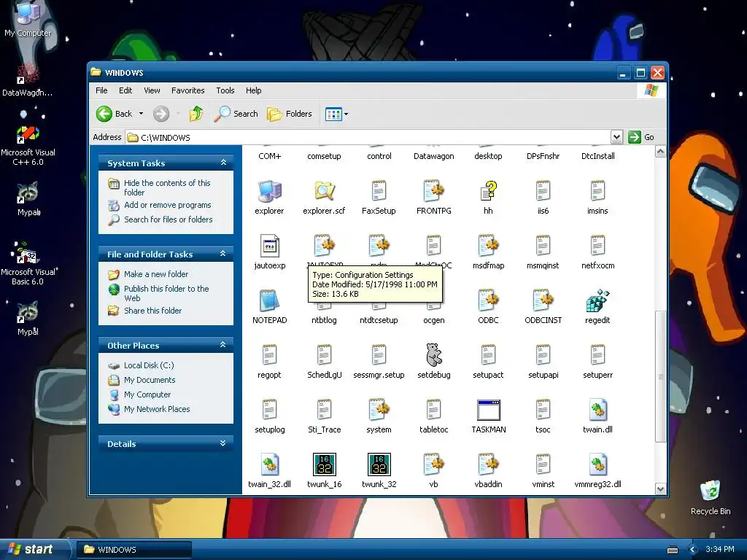This screenshot has height=560, width=747.
Task: Open the Favorites menu
Action: click(187, 90)
